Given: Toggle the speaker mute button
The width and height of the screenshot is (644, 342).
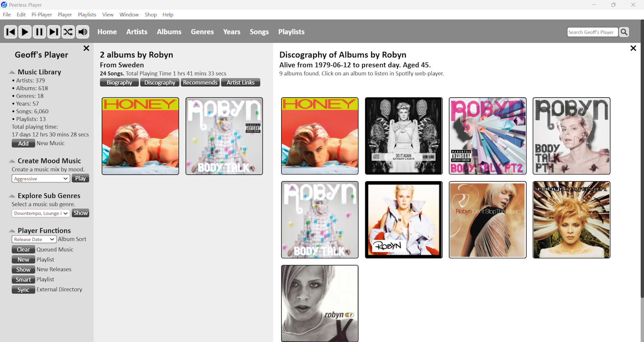Looking at the screenshot, I should (83, 32).
